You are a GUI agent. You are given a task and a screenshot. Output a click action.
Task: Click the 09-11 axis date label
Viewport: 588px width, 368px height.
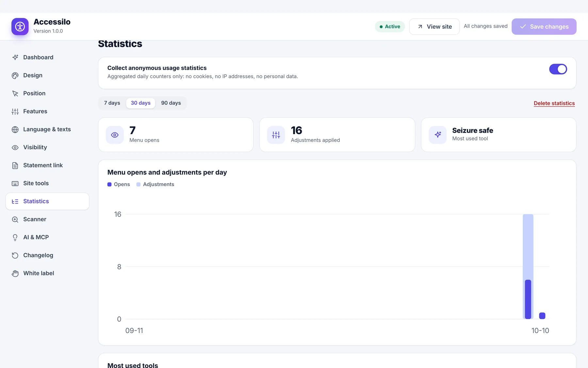134,331
